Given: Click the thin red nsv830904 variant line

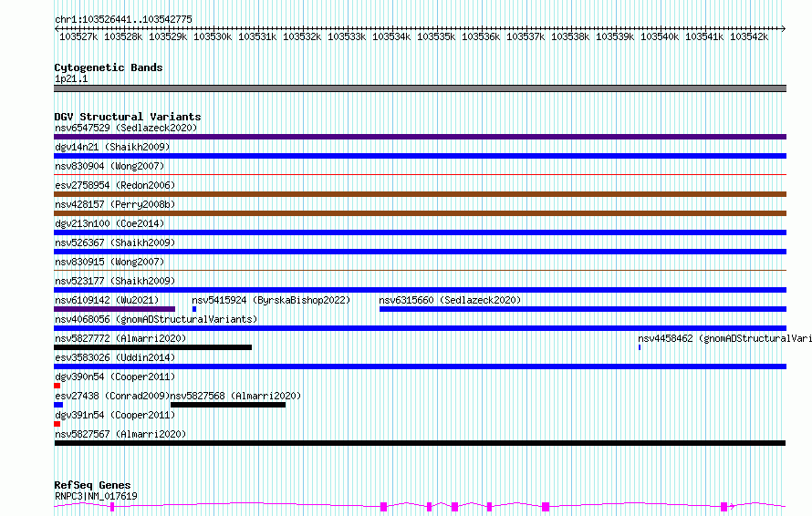Looking at the screenshot, I should click(420, 175).
